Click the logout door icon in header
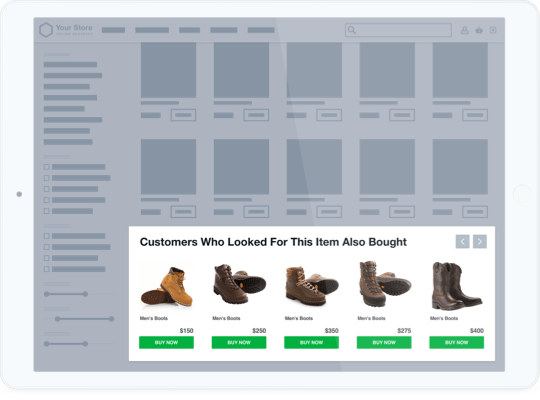Screen dimensions: 540x400 pyautogui.click(x=493, y=30)
